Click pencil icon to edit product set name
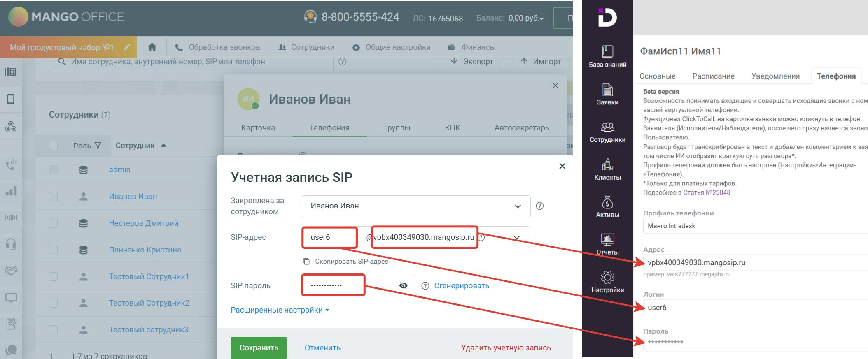The image size is (868, 359). pos(127,47)
